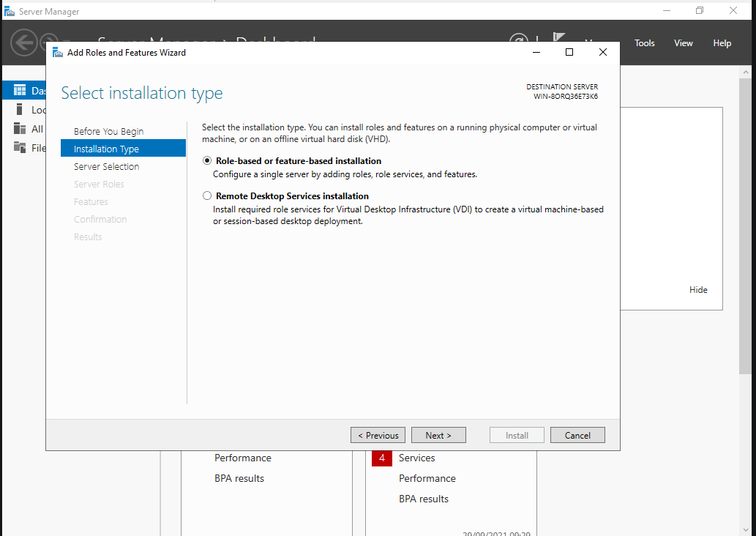The height and width of the screenshot is (536, 756).
Task: Select the Installation Type wizard step
Action: [x=123, y=149]
